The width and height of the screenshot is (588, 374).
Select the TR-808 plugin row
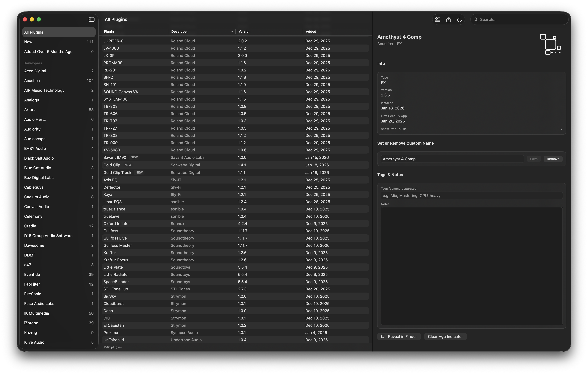235,135
